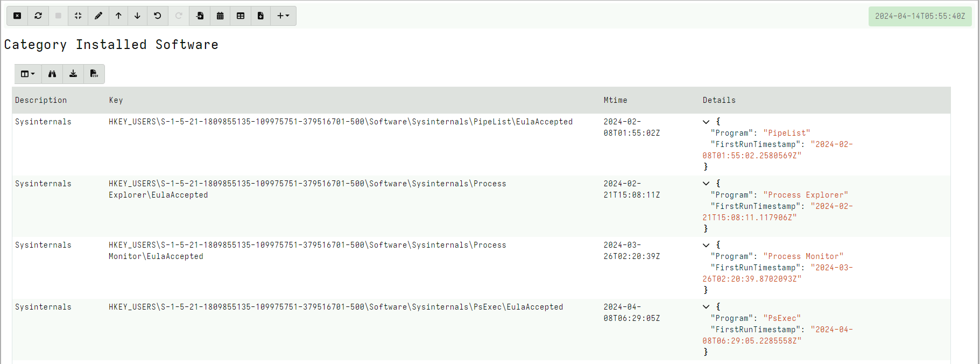Click the download results icon
The height and width of the screenshot is (364, 980).
(73, 74)
